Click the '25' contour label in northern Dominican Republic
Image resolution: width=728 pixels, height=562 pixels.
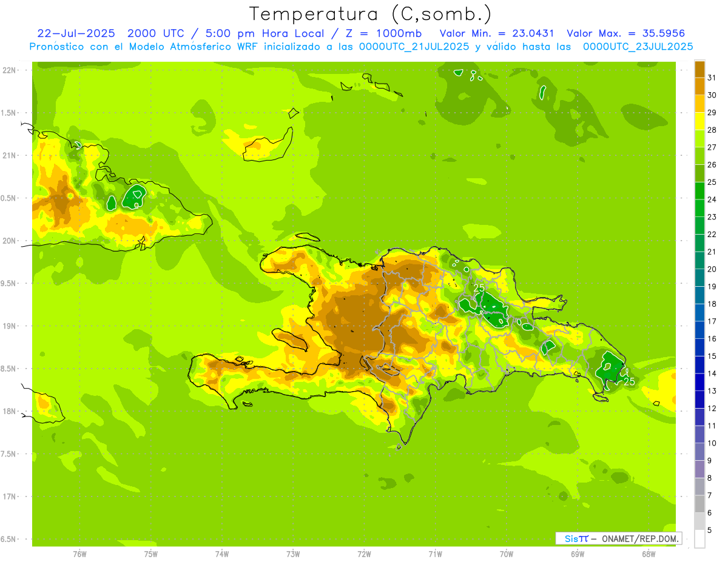tap(479, 287)
